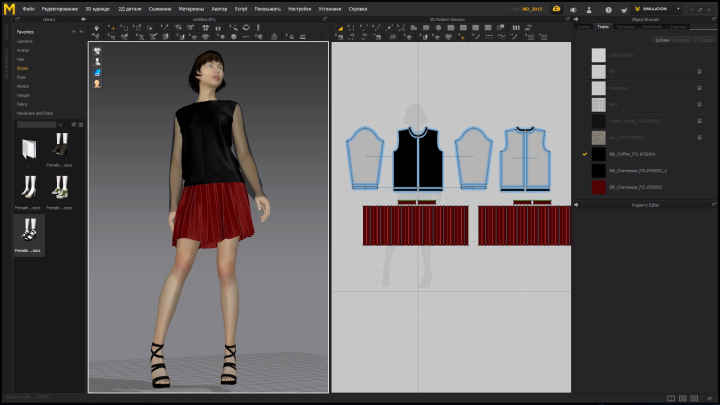The height and width of the screenshot is (405, 720).
Task: Select the dark red fabric swatch
Action: (x=598, y=187)
